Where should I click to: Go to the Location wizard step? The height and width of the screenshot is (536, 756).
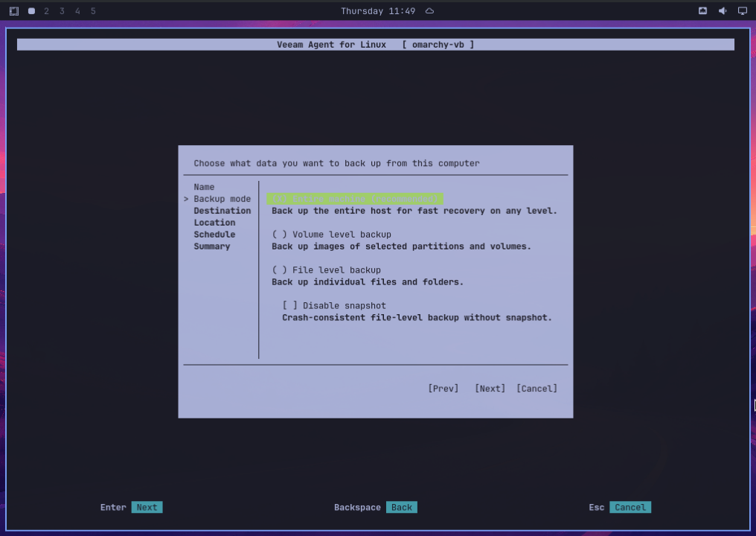pyautogui.click(x=214, y=223)
